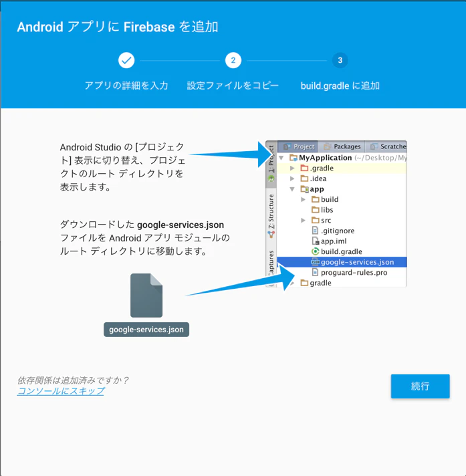The height and width of the screenshot is (476, 466).
Task: Select the proguard-rules.pro file name
Action: [x=354, y=273]
